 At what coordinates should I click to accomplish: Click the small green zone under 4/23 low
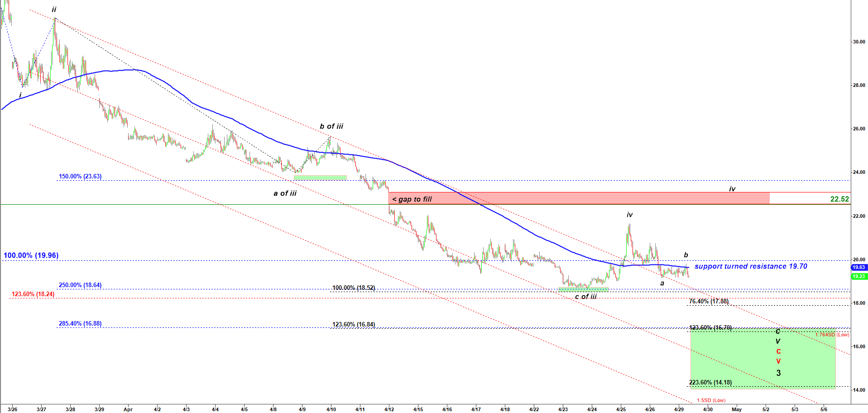[583, 288]
